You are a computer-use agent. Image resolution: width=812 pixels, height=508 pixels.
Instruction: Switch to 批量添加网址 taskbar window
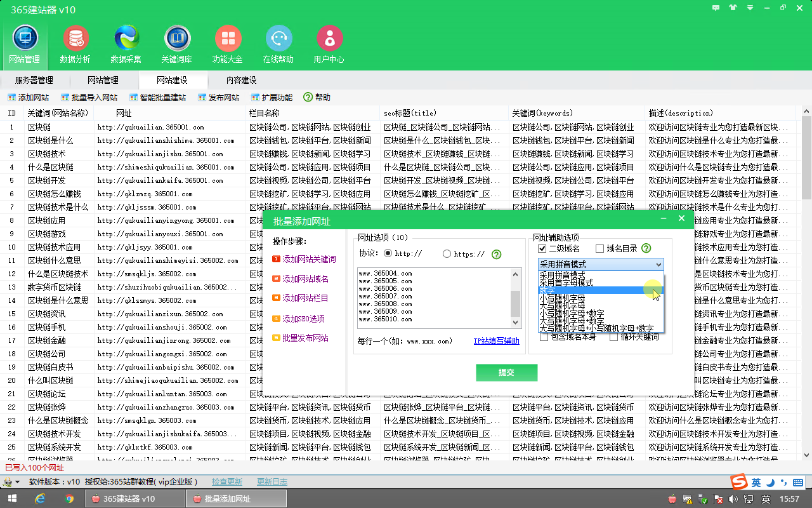coord(235,499)
